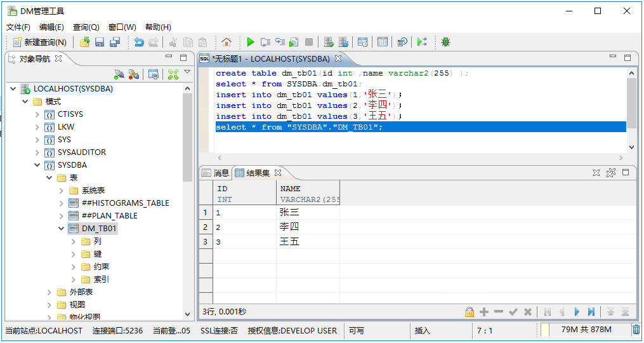Screen dimensions: 644x343
Task: Open the 窗口(W) menu
Action: [x=122, y=27]
